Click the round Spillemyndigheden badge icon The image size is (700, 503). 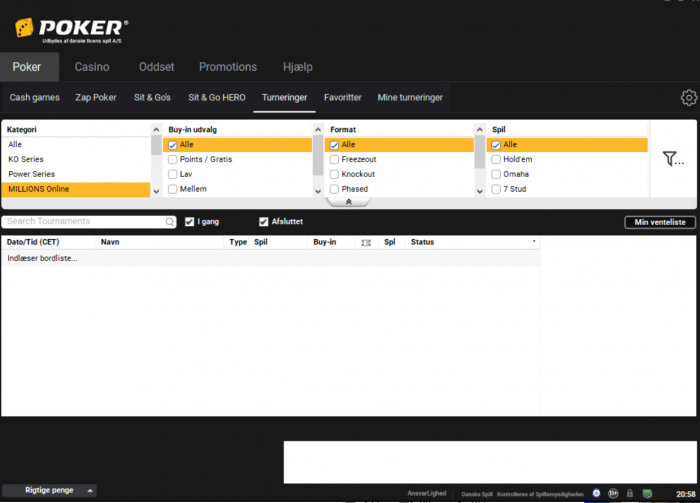pos(596,493)
